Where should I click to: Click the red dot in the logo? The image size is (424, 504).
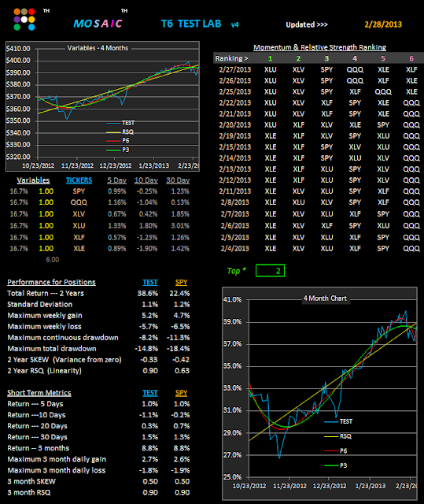coord(31,12)
